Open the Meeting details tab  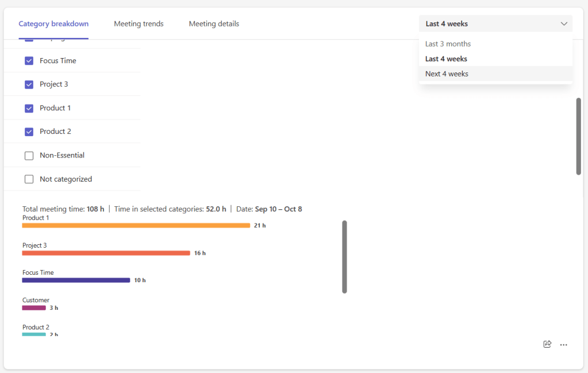(x=214, y=24)
